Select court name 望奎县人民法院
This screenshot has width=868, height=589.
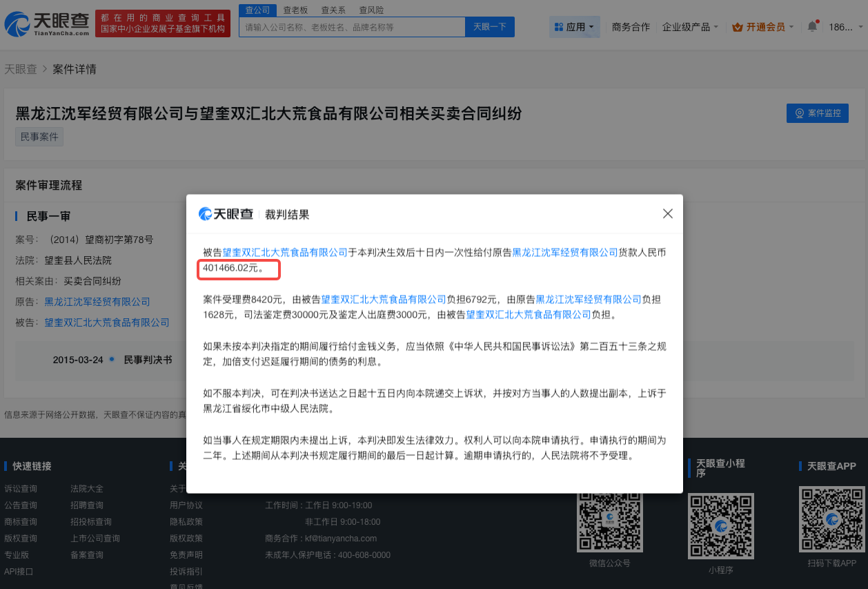coord(78,260)
